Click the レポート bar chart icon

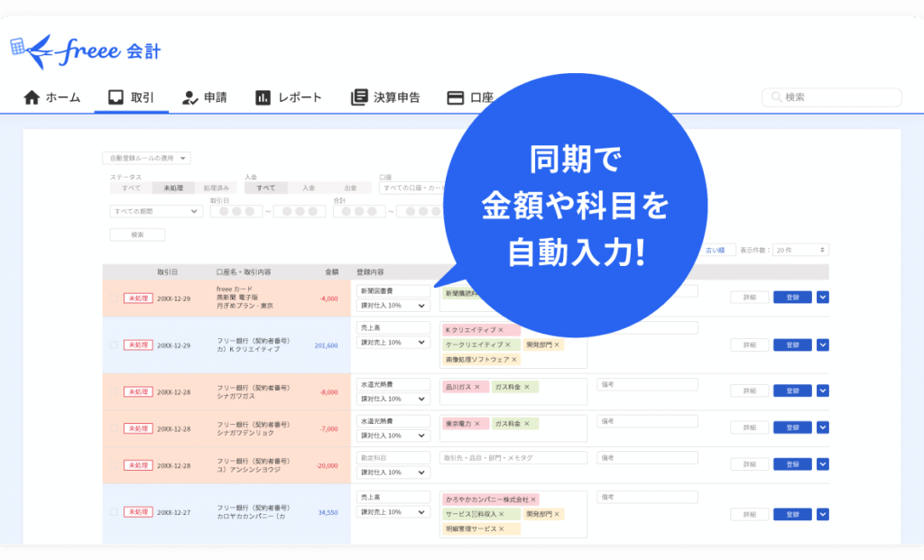click(x=263, y=97)
